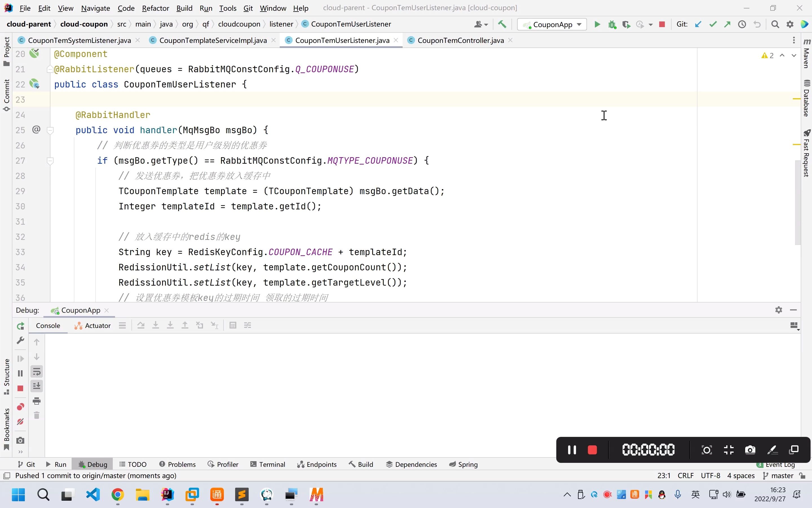Switch to CouponTemController.java tab
The height and width of the screenshot is (508, 812).
coord(460,40)
